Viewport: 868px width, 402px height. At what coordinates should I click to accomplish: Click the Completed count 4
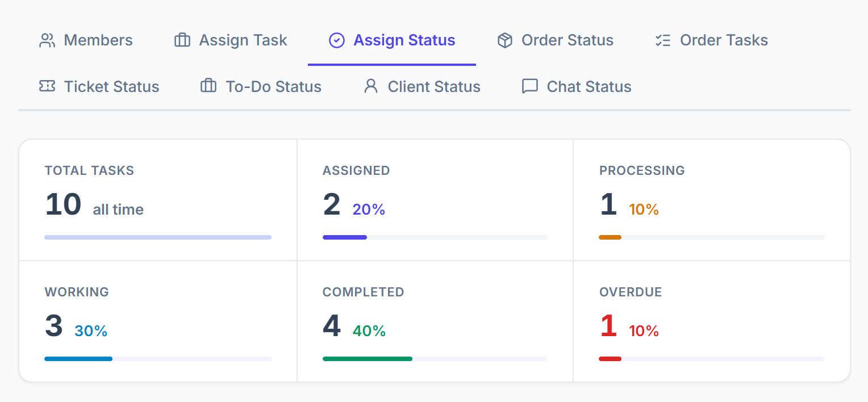click(332, 326)
